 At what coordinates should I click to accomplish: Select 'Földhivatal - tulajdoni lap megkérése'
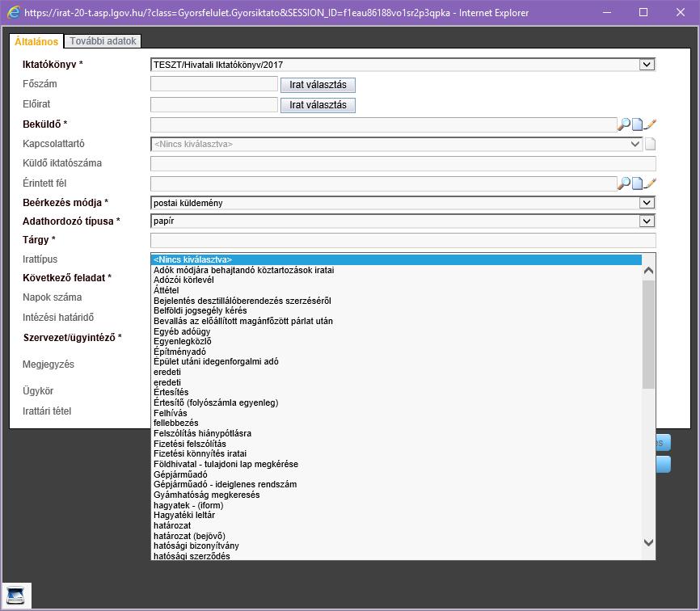pos(396,464)
